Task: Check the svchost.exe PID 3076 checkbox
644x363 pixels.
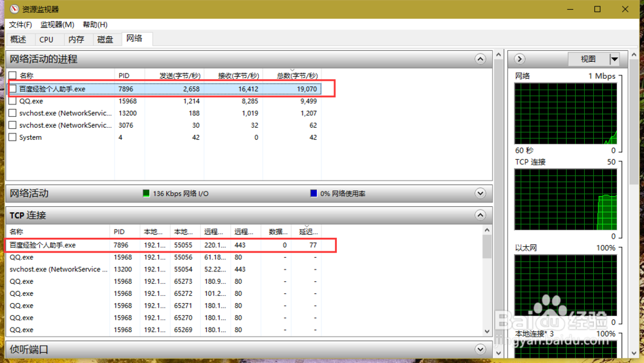Action: (13, 125)
